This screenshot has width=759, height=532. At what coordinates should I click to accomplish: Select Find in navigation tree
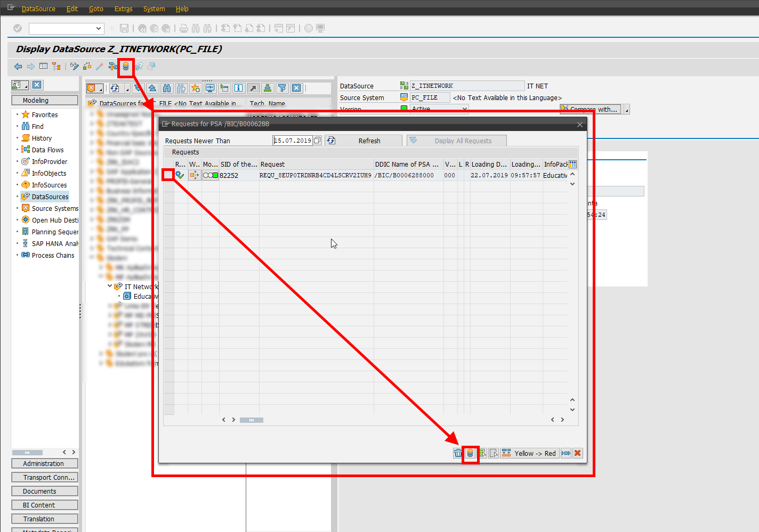coord(37,126)
